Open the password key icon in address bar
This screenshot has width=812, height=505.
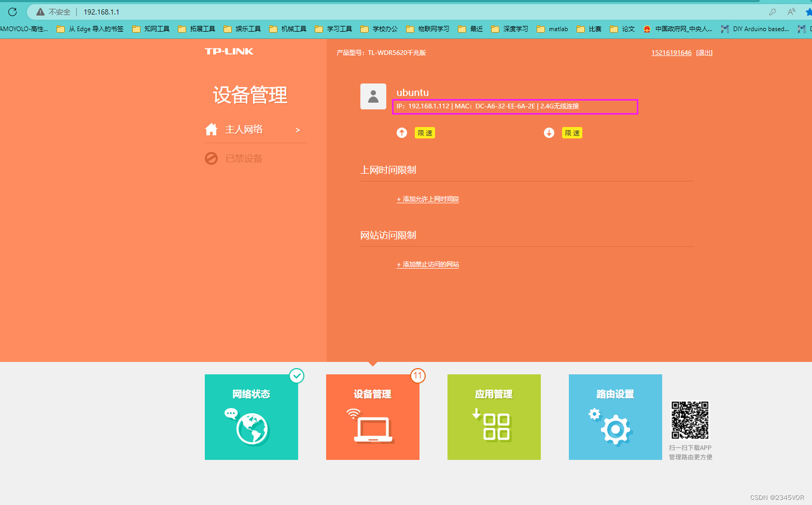click(x=773, y=11)
